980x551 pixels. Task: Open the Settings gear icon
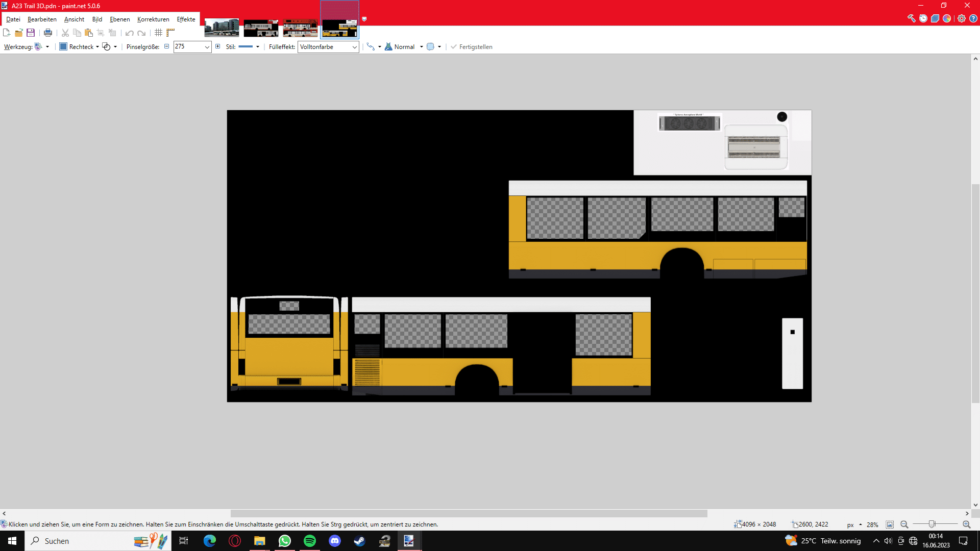[962, 18]
